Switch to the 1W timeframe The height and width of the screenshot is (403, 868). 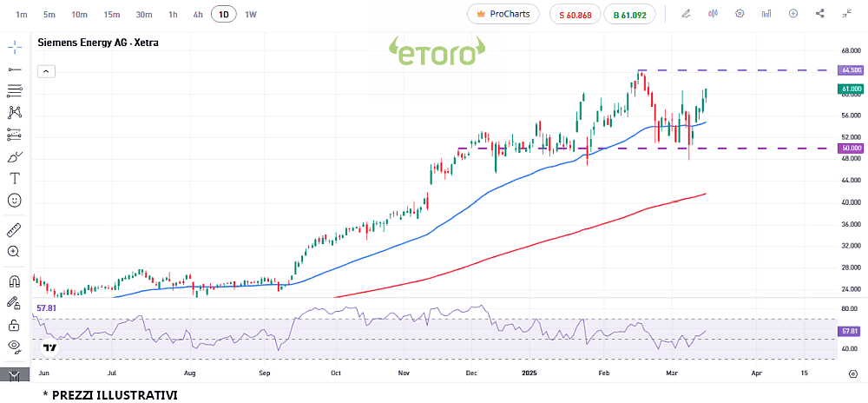pyautogui.click(x=251, y=15)
